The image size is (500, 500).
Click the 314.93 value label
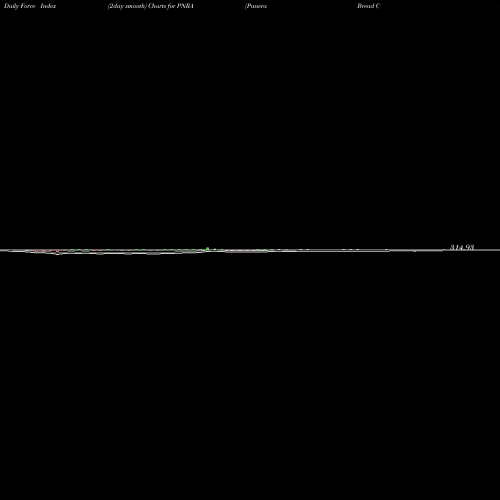click(x=462, y=247)
